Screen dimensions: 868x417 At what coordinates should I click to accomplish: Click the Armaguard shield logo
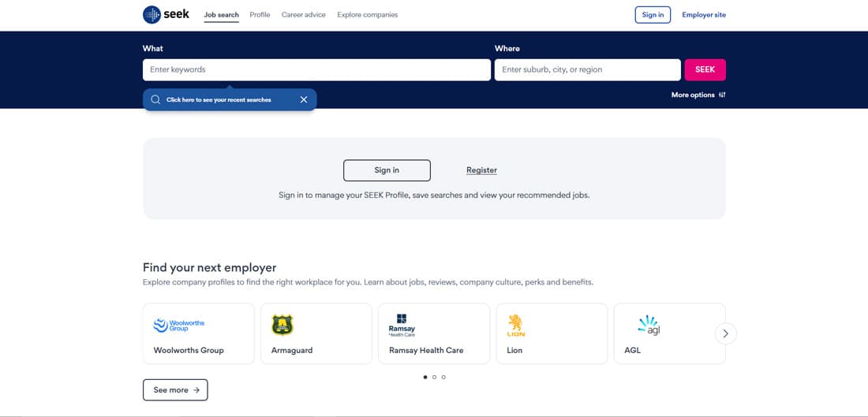(x=282, y=326)
